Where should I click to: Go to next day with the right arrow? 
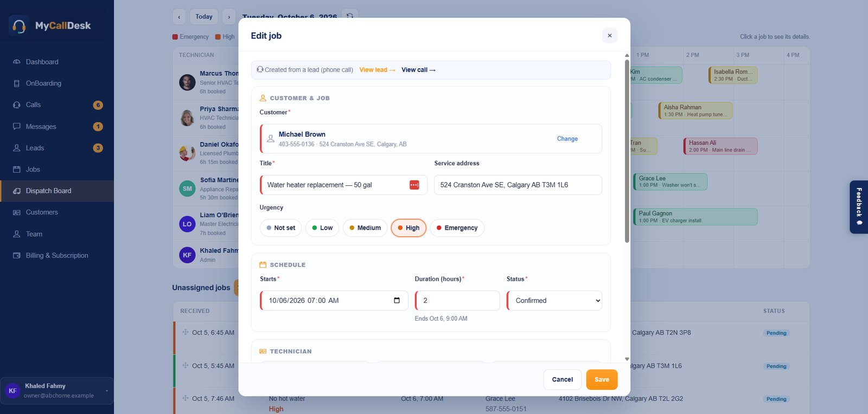tap(229, 17)
